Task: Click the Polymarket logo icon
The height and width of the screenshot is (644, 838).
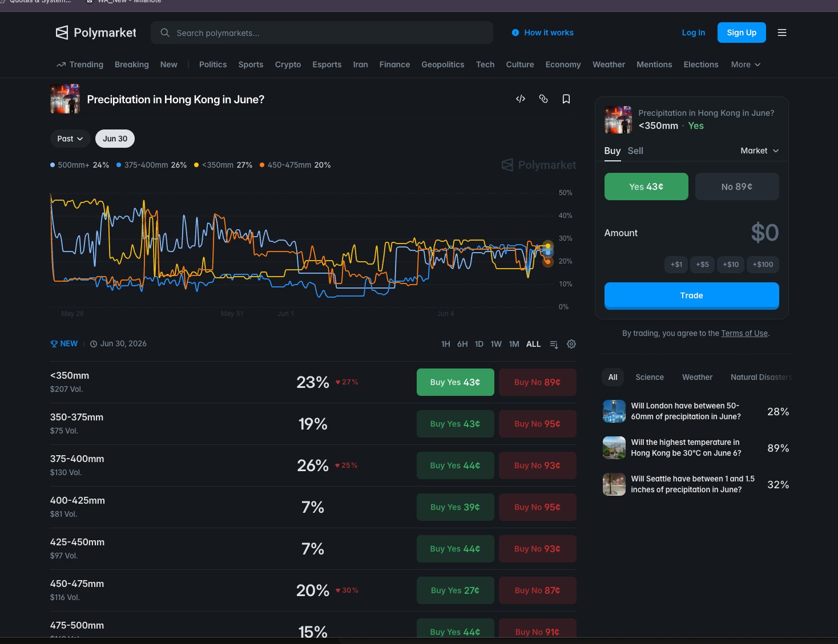Action: click(x=62, y=33)
